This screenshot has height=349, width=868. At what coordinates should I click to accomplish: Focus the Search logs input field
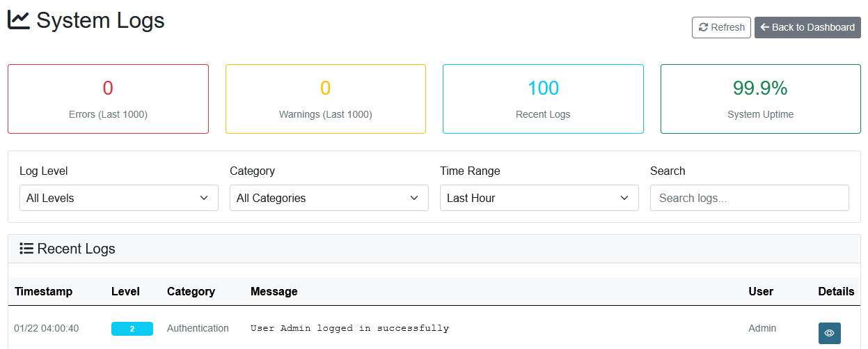(x=749, y=198)
